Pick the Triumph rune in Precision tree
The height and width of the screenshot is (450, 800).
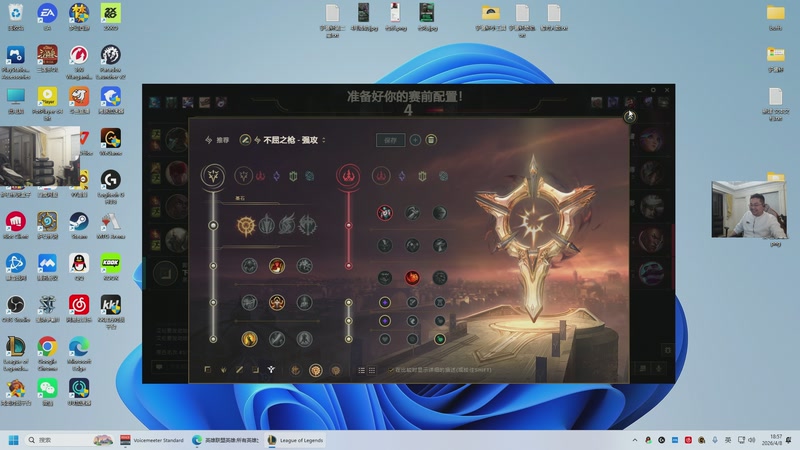(x=277, y=265)
